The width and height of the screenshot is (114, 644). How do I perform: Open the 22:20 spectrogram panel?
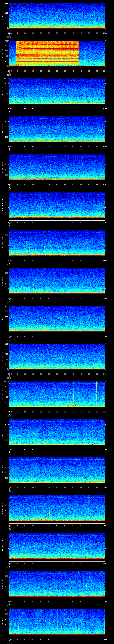click(x=57, y=243)
